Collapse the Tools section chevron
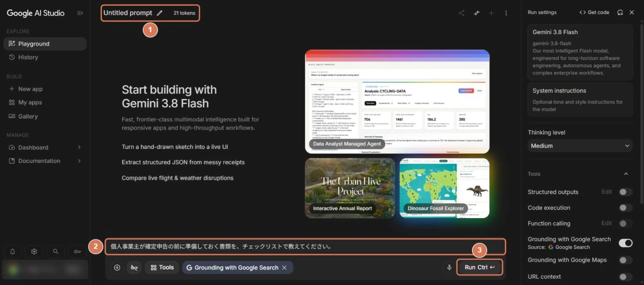644x285 pixels. [626, 174]
